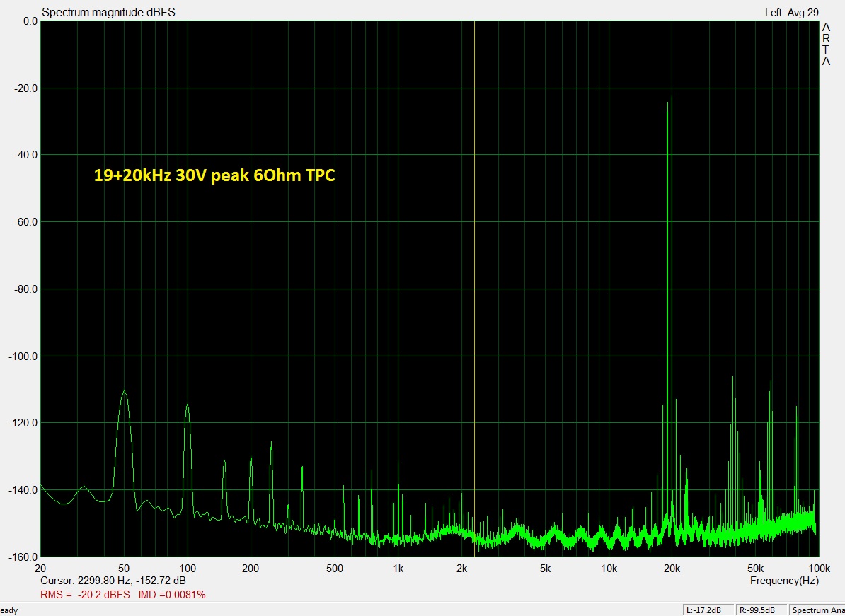Click the '50' frequency axis label
Image resolution: width=845 pixels, height=616 pixels.
(x=124, y=569)
